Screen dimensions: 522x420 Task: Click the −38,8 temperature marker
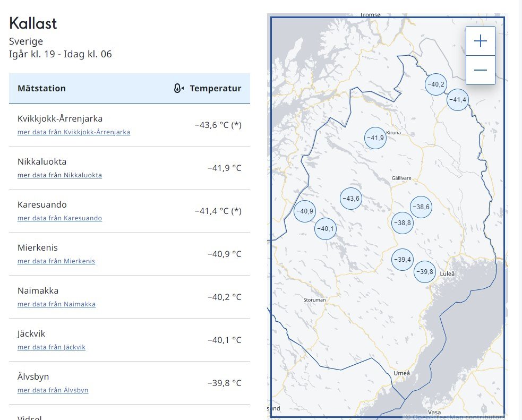click(402, 223)
